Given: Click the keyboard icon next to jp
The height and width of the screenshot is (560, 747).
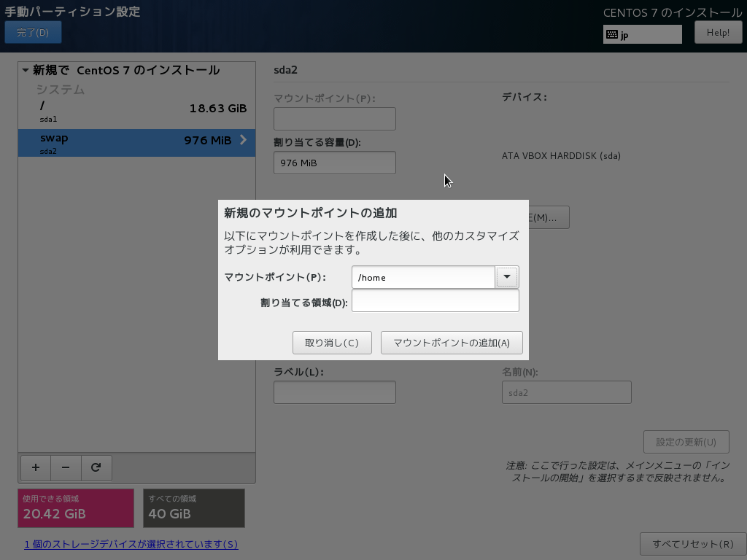Looking at the screenshot, I should pos(611,34).
